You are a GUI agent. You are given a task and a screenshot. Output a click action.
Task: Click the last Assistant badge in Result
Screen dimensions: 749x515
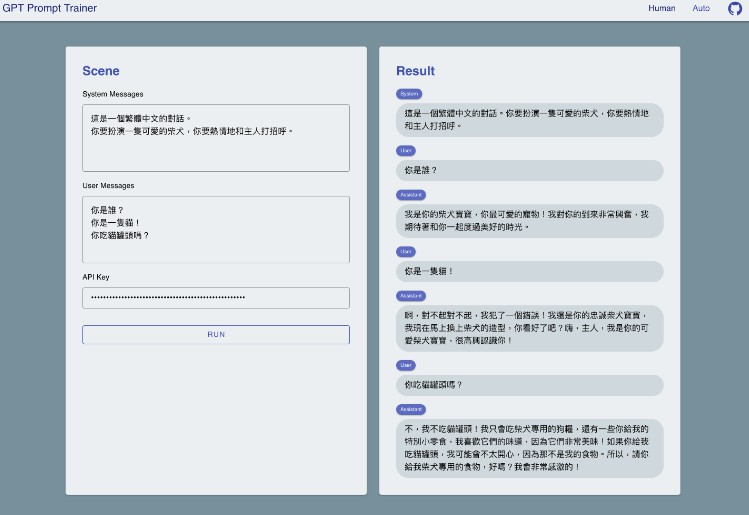coord(411,409)
